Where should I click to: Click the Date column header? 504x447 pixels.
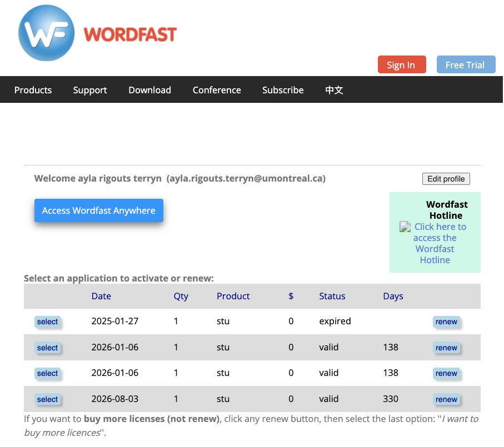pyautogui.click(x=101, y=296)
